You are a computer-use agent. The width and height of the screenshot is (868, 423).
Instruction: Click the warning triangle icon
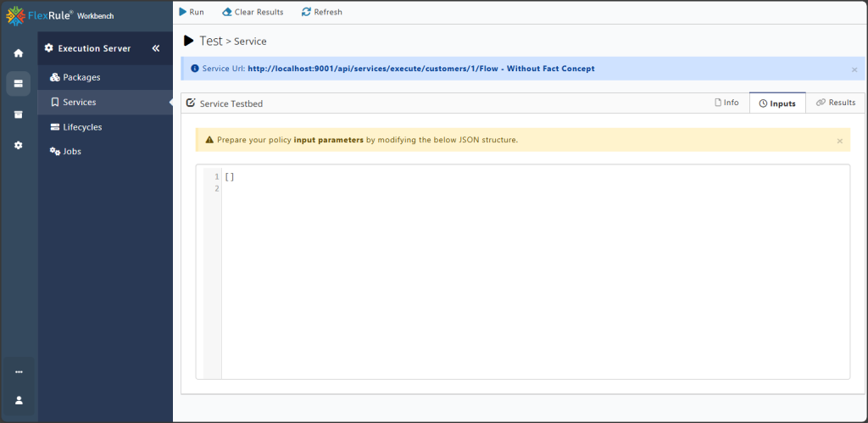209,140
